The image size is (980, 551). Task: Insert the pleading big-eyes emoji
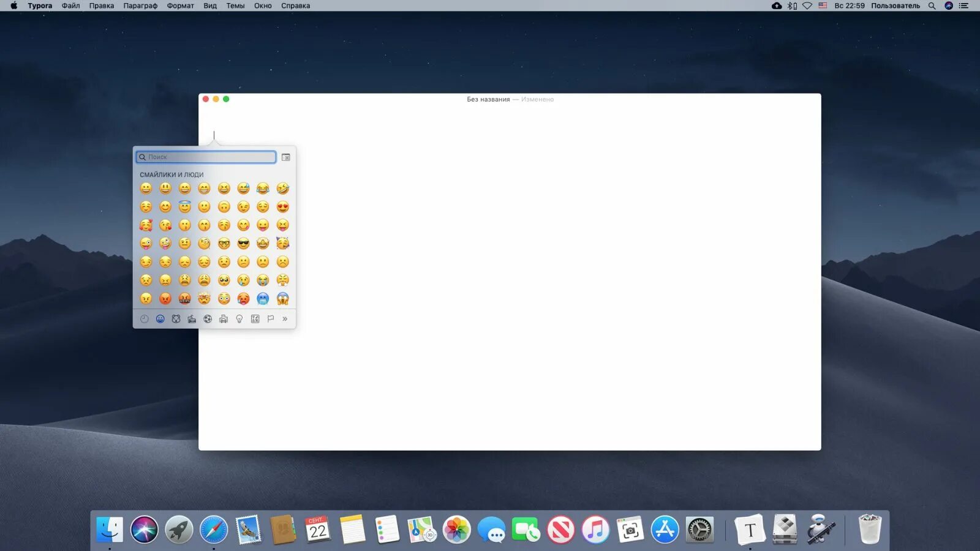tap(224, 280)
